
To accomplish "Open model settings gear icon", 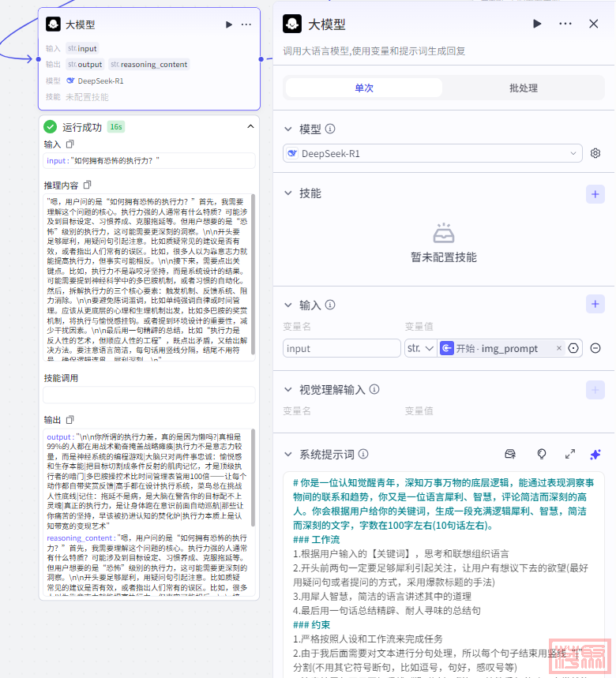I will (595, 153).
